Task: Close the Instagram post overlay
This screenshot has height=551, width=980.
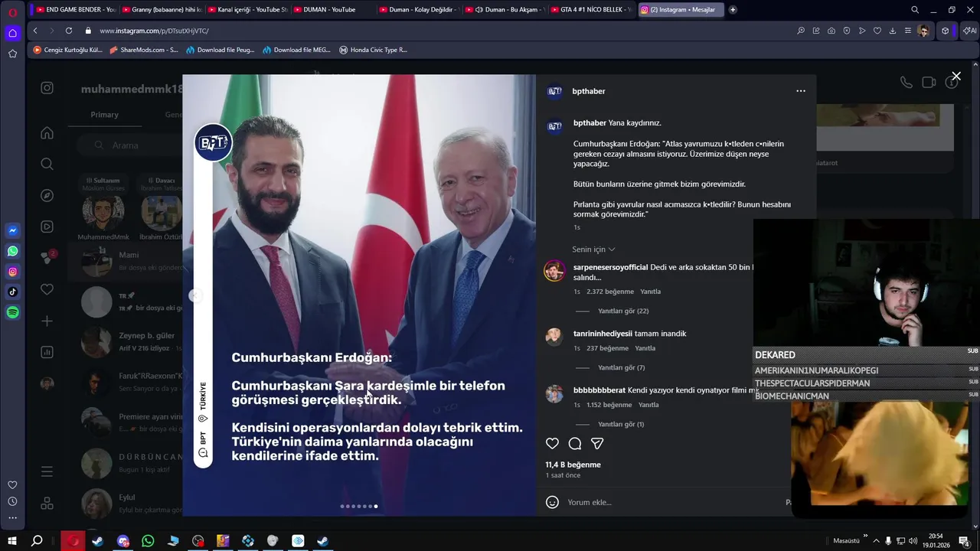Action: (956, 77)
